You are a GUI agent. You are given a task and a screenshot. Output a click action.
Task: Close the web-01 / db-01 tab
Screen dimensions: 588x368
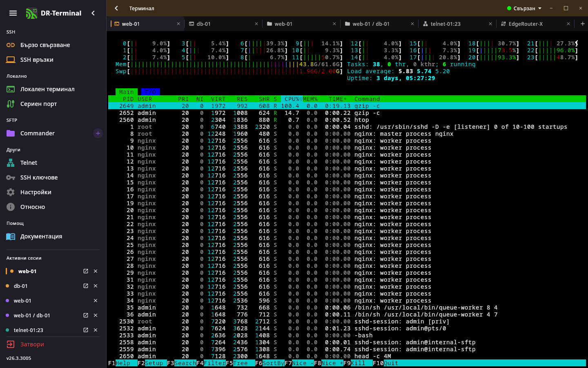point(412,24)
